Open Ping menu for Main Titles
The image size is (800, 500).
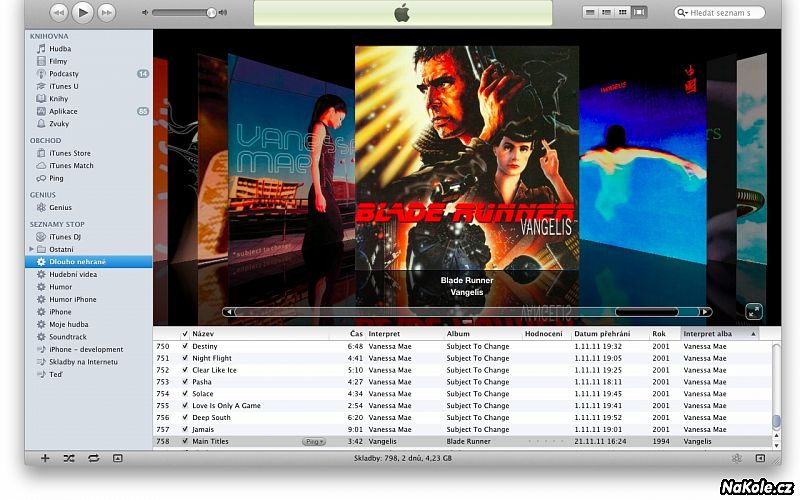(x=314, y=442)
